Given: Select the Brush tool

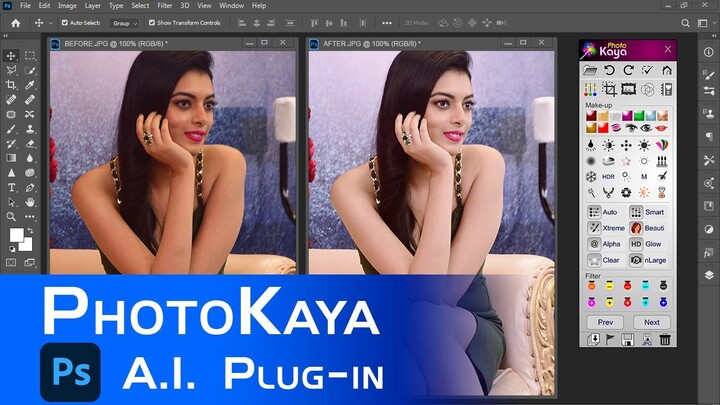Looking at the screenshot, I should [x=11, y=129].
